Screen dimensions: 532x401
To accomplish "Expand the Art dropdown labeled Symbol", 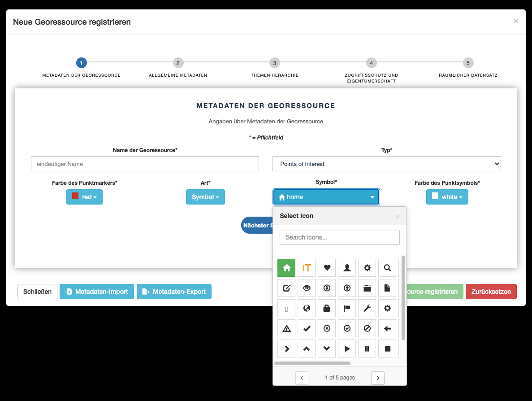I will (x=205, y=197).
